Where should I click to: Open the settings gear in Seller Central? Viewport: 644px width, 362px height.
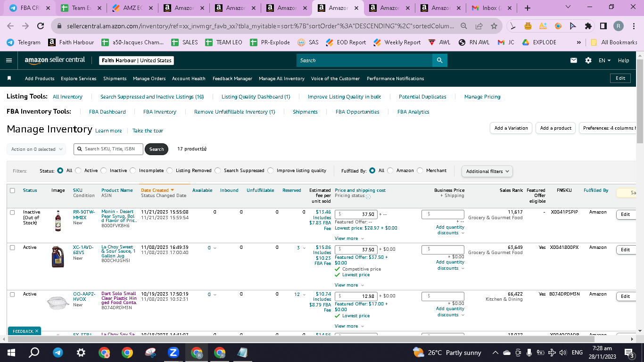pos(588,60)
